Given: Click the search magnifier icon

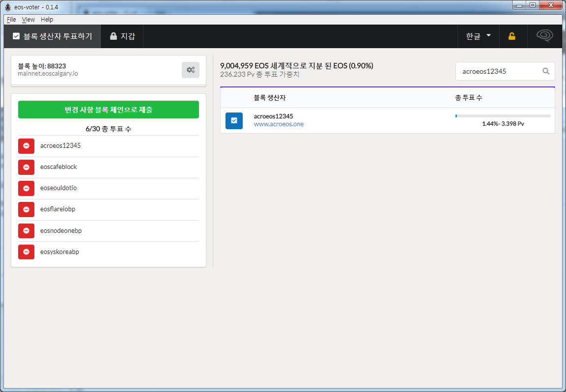Looking at the screenshot, I should click(x=546, y=71).
